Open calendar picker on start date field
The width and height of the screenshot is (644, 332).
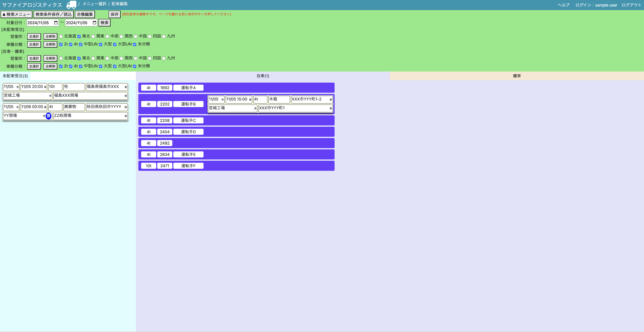56,23
